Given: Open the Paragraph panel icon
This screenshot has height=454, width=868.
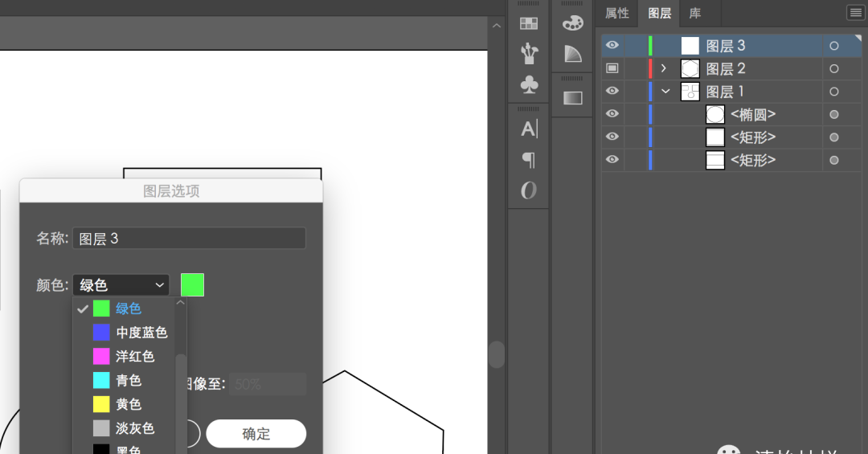Looking at the screenshot, I should 529,160.
